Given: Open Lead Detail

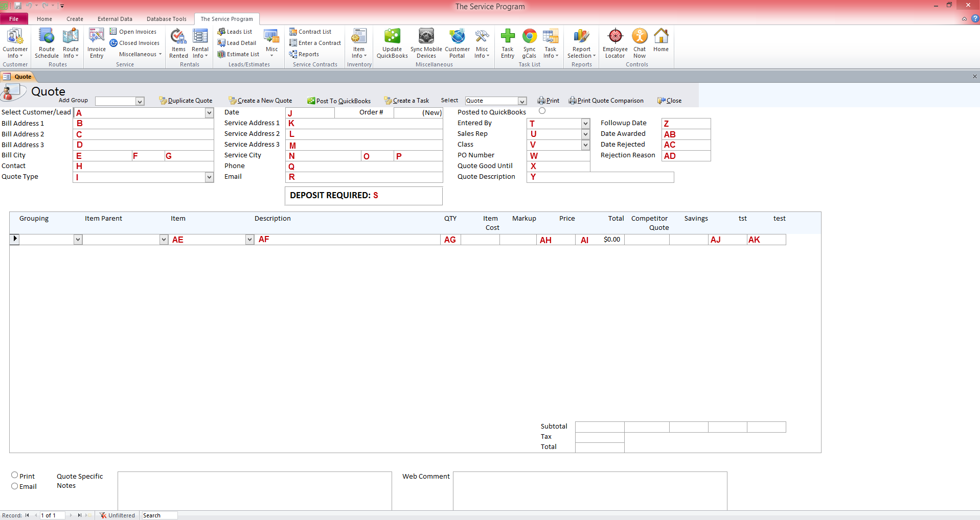Looking at the screenshot, I should point(237,43).
